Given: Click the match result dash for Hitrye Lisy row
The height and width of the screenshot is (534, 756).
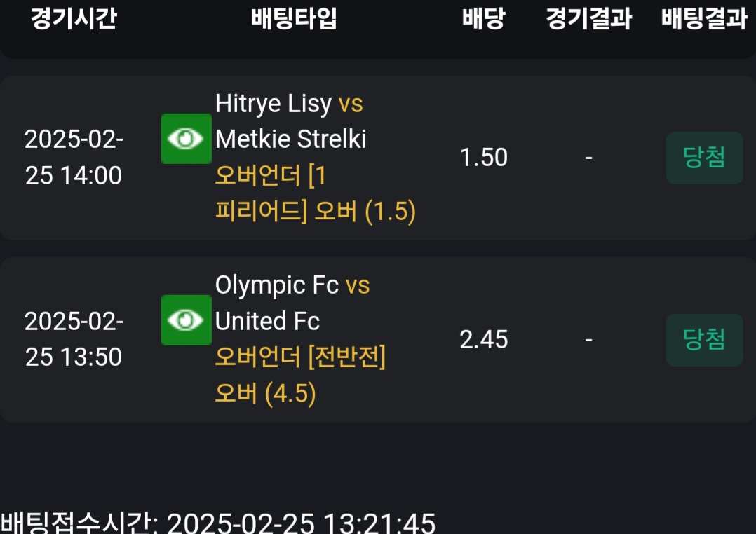Looking at the screenshot, I should point(588,158).
